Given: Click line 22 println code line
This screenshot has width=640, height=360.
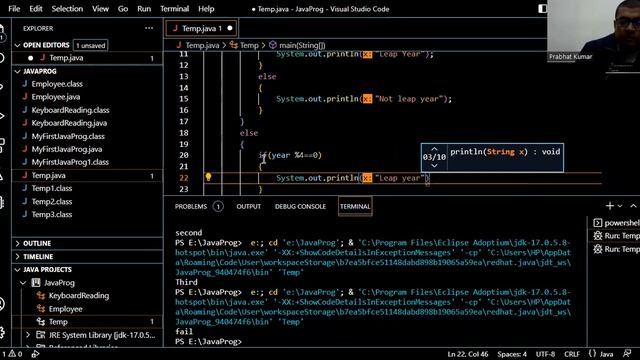Looking at the screenshot, I should (x=353, y=178).
